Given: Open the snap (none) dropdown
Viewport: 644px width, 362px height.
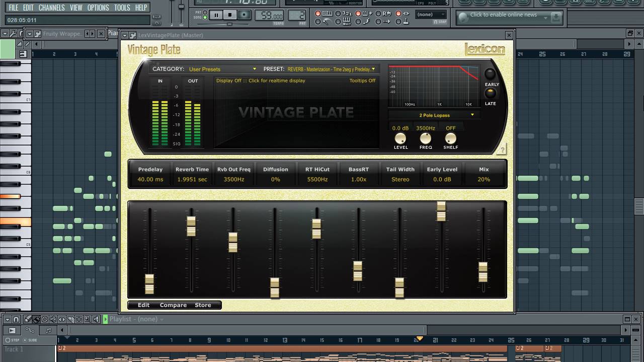Looking at the screenshot, I should [x=431, y=15].
